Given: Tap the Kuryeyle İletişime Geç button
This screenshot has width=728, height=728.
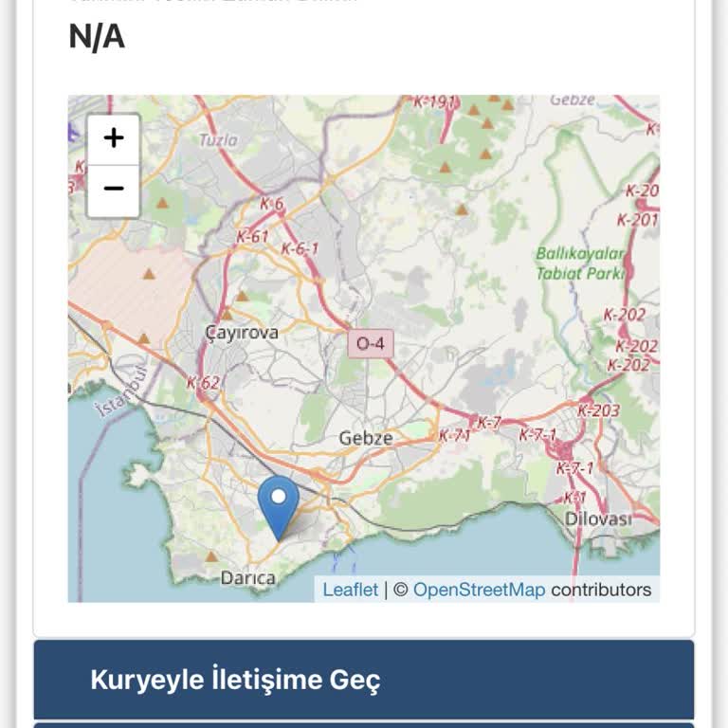Looking at the screenshot, I should pos(364,680).
